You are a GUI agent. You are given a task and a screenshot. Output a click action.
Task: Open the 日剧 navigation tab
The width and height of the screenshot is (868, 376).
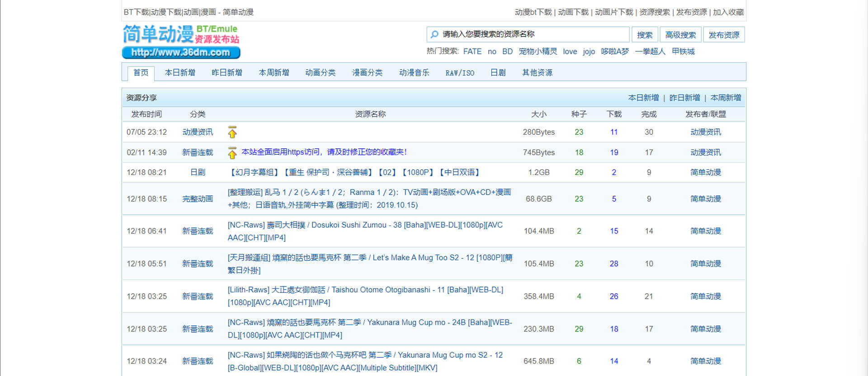coord(498,73)
